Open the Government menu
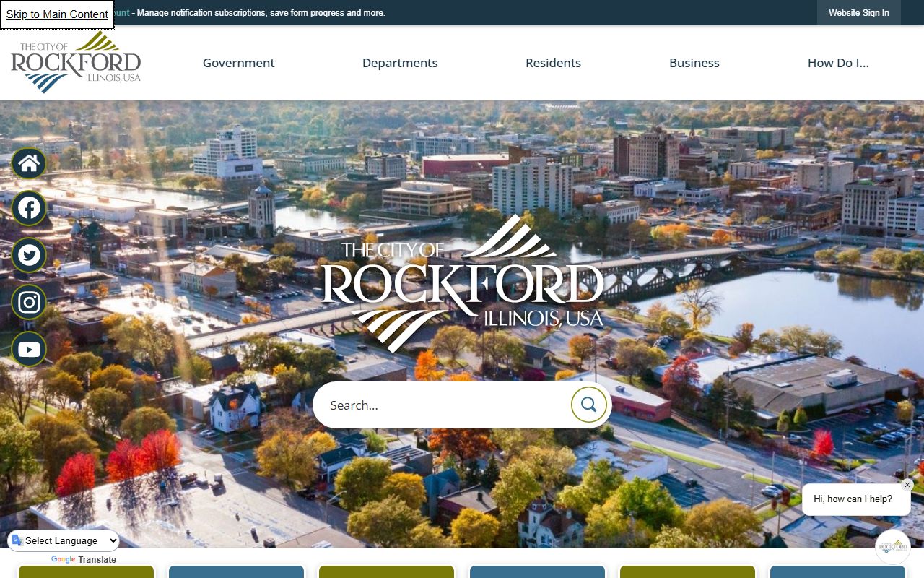 pyautogui.click(x=238, y=63)
